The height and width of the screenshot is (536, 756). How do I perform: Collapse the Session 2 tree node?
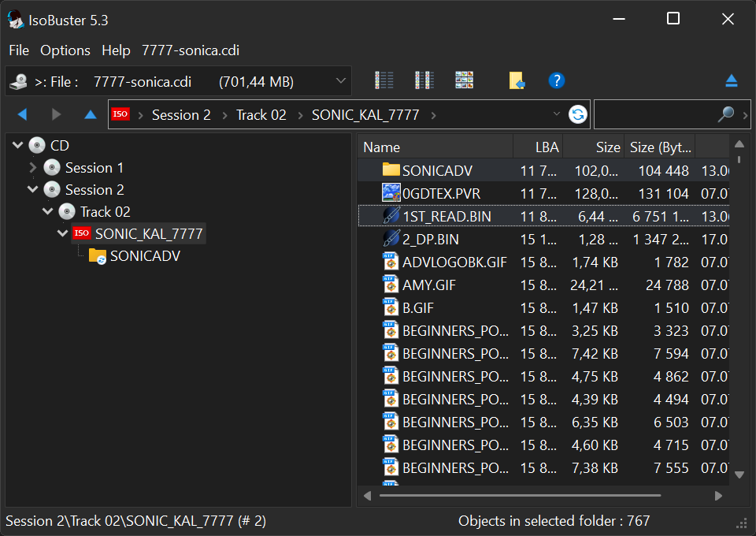click(x=32, y=190)
